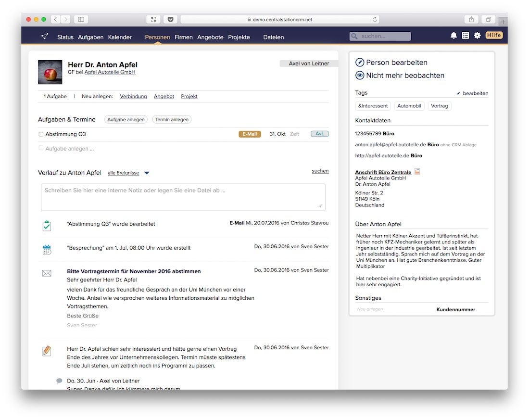Open the Axel von Leitner owner selector
This screenshot has height=420, width=529.
pos(309,64)
